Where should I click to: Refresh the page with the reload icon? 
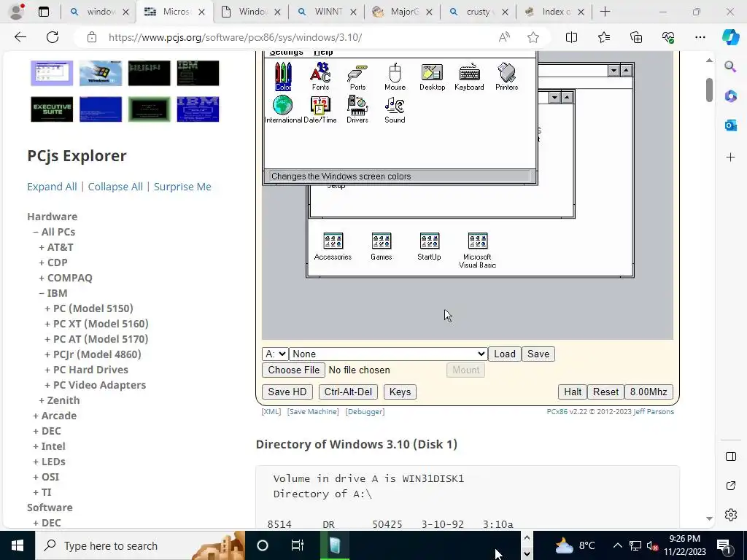pyautogui.click(x=53, y=37)
